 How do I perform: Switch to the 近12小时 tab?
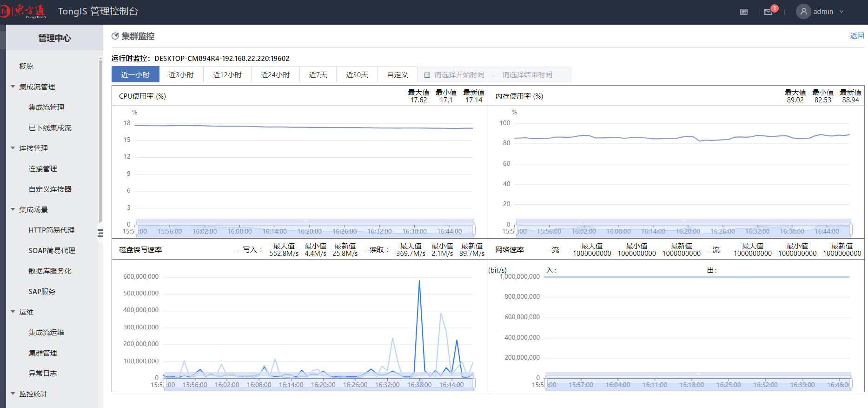pos(227,74)
